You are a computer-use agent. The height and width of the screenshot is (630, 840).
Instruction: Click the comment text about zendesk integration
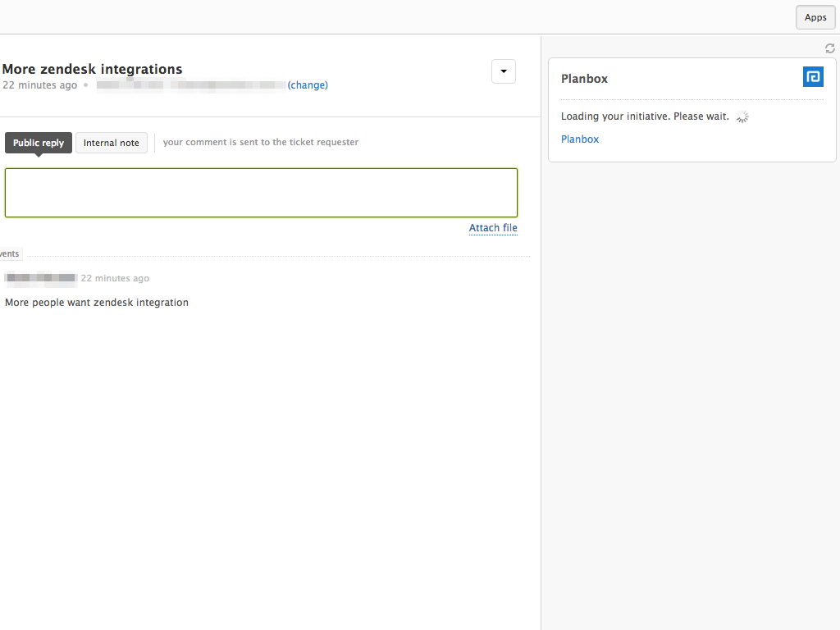click(x=97, y=303)
